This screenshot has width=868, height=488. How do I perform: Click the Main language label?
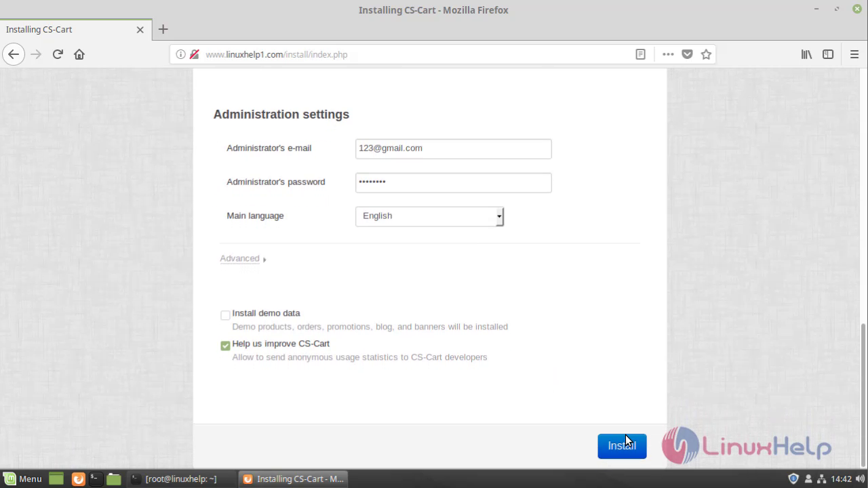pyautogui.click(x=255, y=216)
